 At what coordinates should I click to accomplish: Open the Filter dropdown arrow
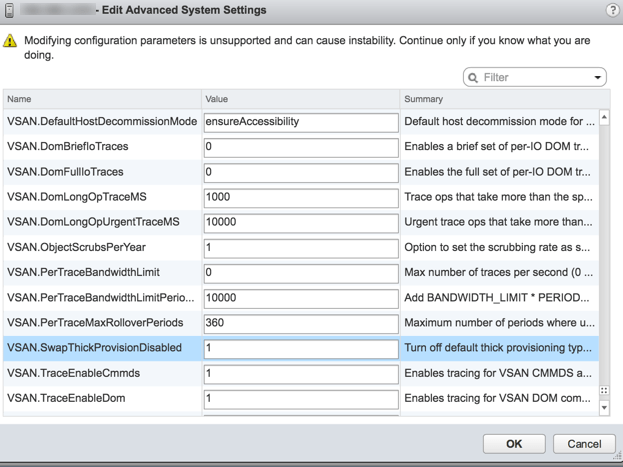pos(598,78)
